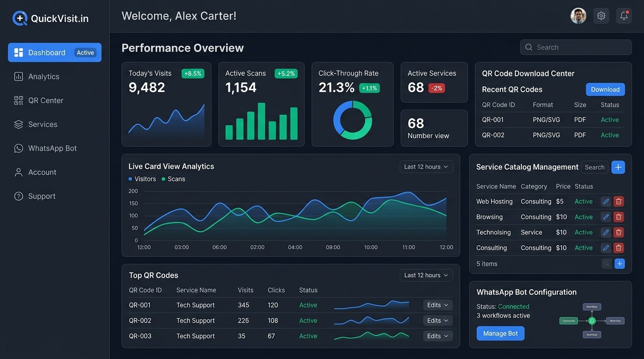Click the +8.5% badge on Today's Visits

[x=193, y=73]
